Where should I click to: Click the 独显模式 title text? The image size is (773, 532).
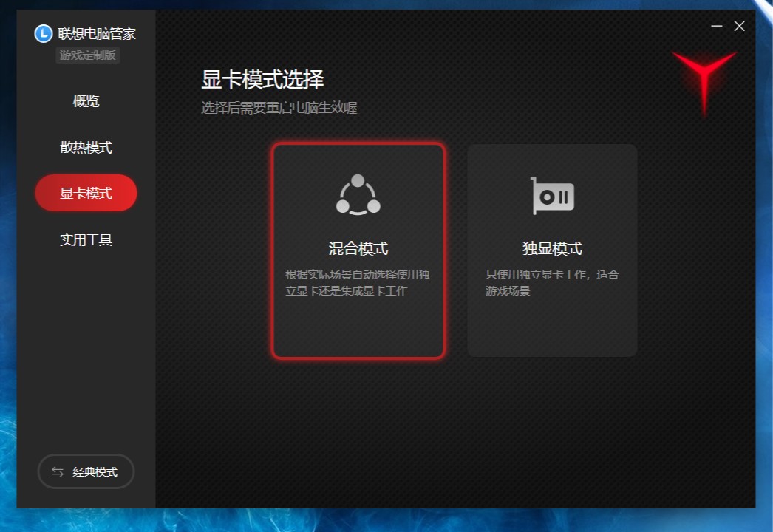coord(552,248)
